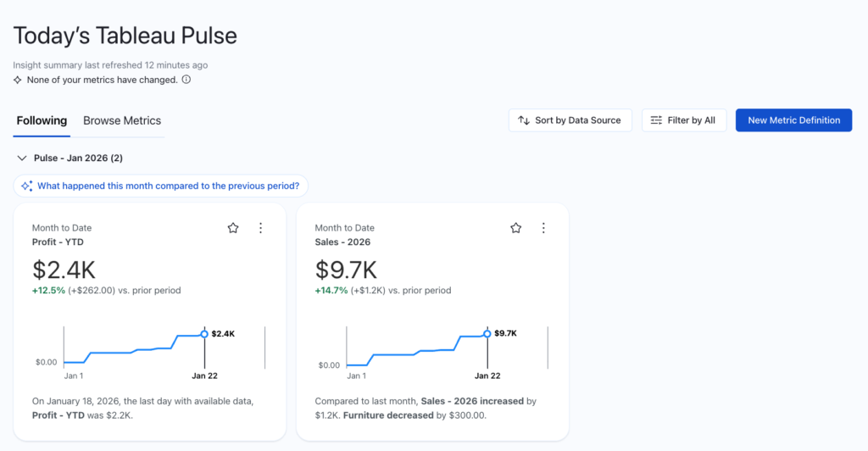Viewport: 868px width, 451px height.
Task: Click the 'Insight summary last refreshed' text
Action: (110, 64)
